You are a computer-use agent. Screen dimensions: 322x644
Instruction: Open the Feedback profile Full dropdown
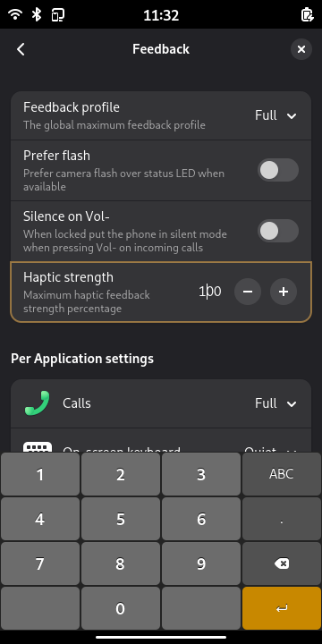(x=275, y=115)
